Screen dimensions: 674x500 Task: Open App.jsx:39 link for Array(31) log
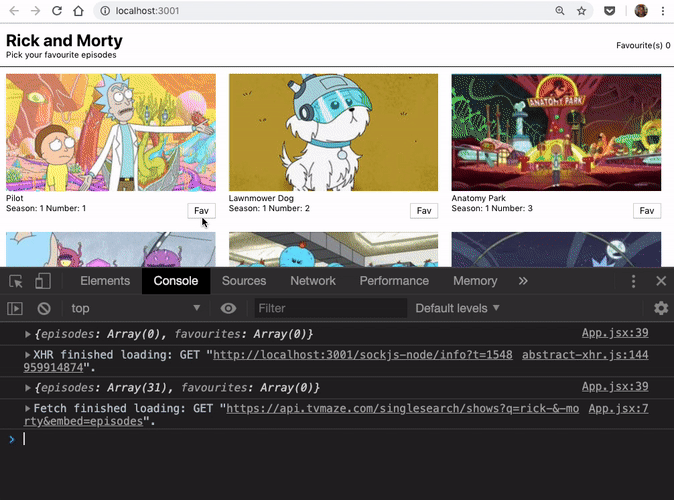(x=615, y=387)
